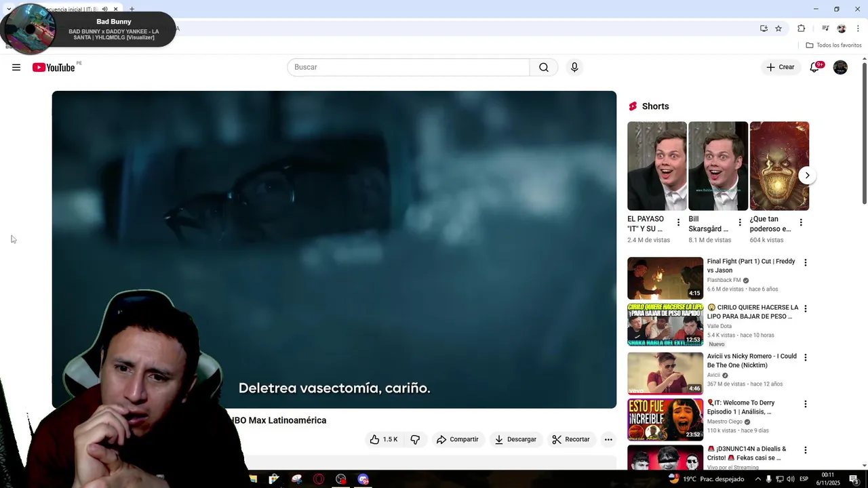Open weather widget '19°C Prac. despejado'
Image resolution: width=868 pixels, height=488 pixels.
coord(706,479)
